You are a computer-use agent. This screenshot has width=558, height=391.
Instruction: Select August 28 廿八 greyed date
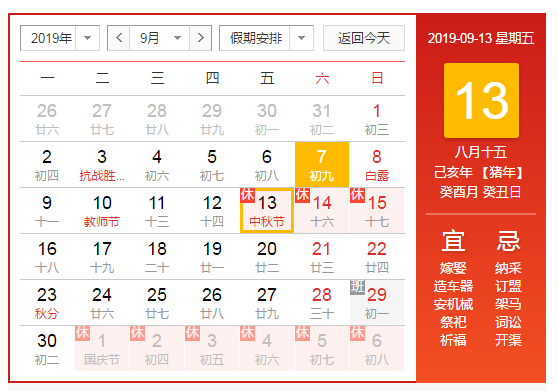click(157, 119)
